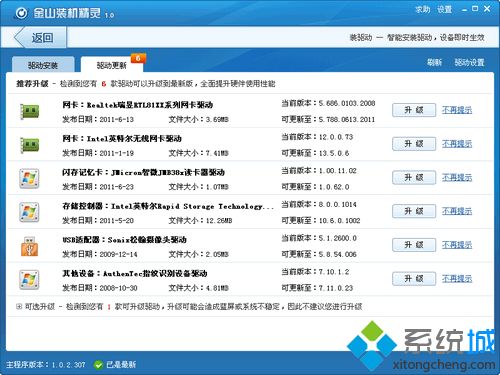Upgrade the AuthenTec fingerprint driver
500x375 pixels.
coord(414,279)
